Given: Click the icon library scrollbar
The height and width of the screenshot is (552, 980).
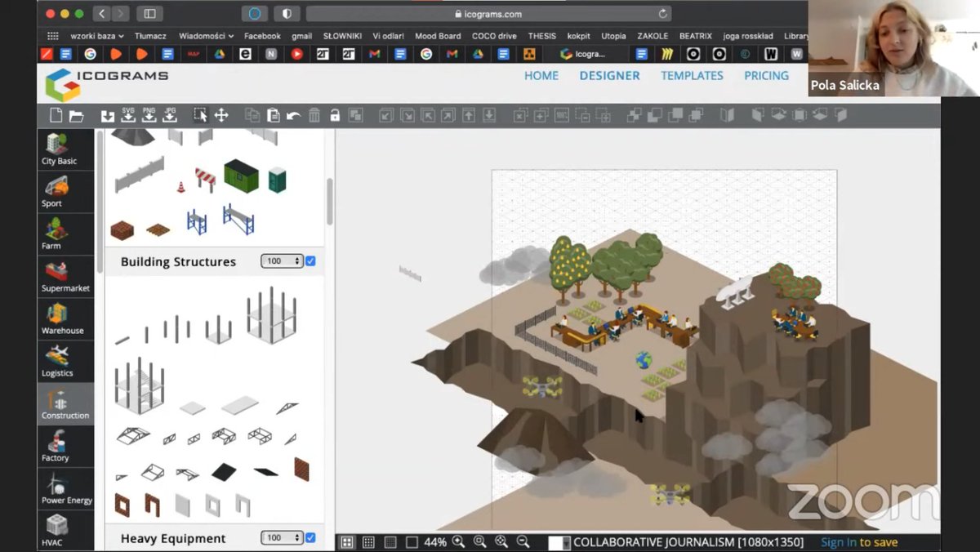Looking at the screenshot, I should [330, 202].
